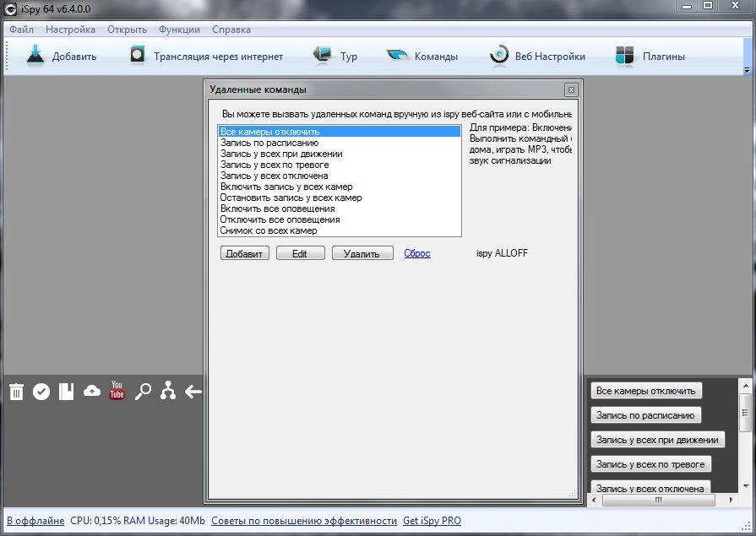The image size is (756, 536).
Task: Click 'Запись по расписанию' button in right panel
Action: pos(645,415)
